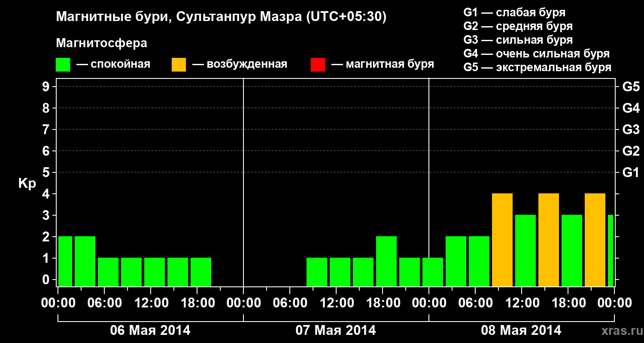This screenshot has width=644, height=343.
Task: Click the '12:00' time label under 06 May
Action: (151, 303)
